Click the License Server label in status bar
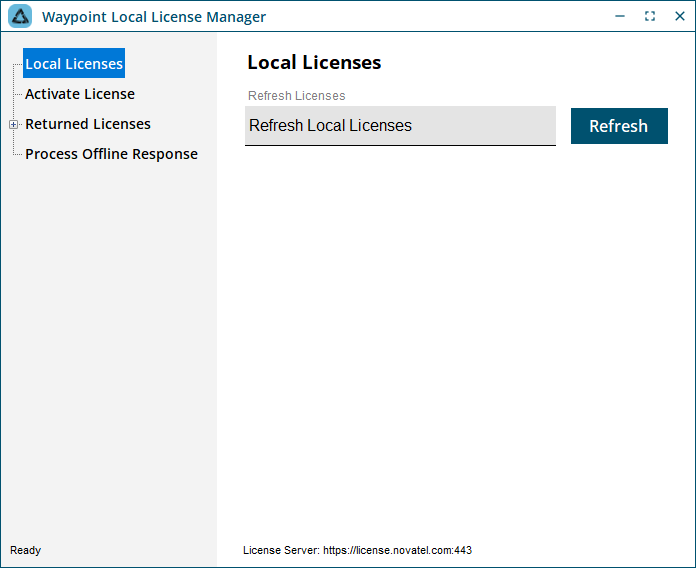 coord(281,550)
